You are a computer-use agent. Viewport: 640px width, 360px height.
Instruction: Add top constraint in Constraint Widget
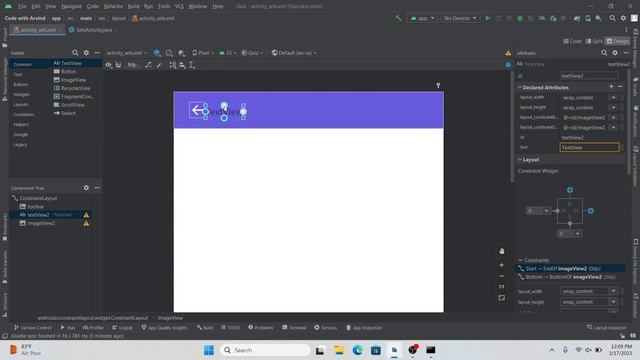pyautogui.click(x=570, y=190)
